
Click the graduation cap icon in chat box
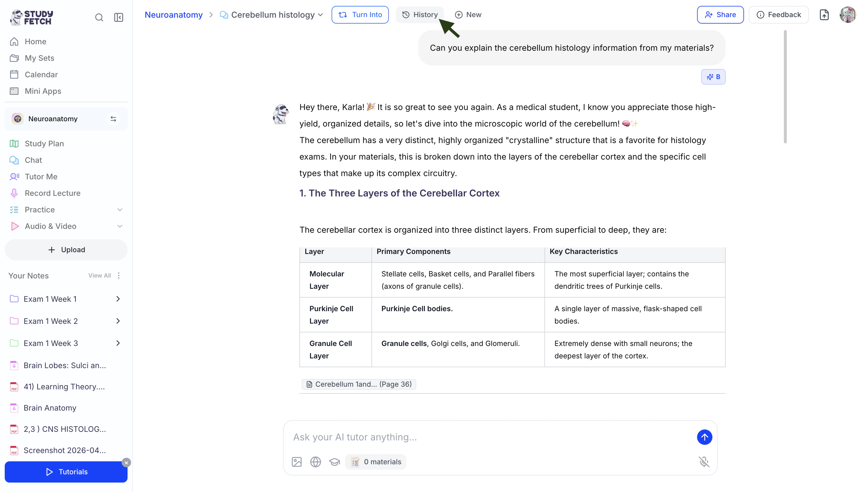tap(335, 462)
